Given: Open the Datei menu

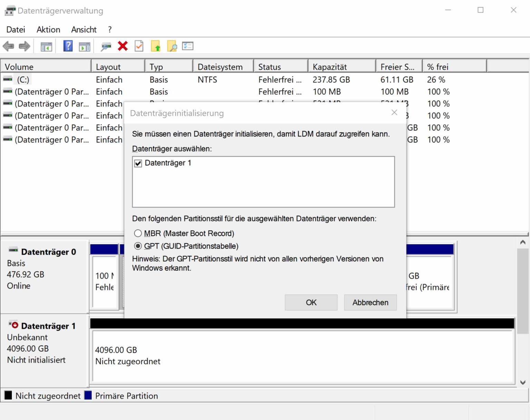Looking at the screenshot, I should click(16, 30).
